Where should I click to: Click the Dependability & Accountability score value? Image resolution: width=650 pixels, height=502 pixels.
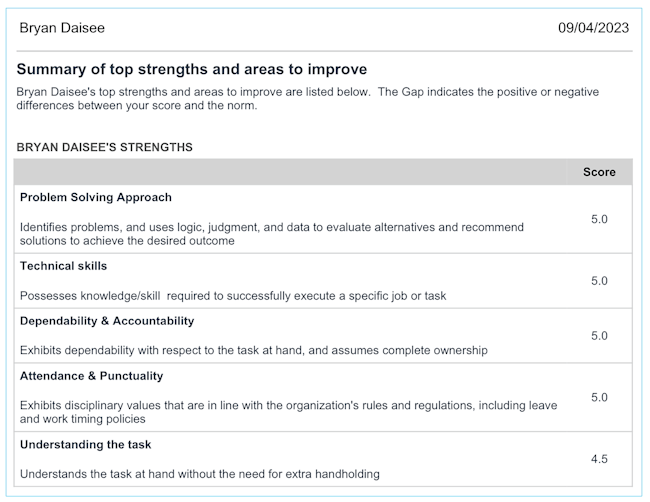pyautogui.click(x=599, y=336)
